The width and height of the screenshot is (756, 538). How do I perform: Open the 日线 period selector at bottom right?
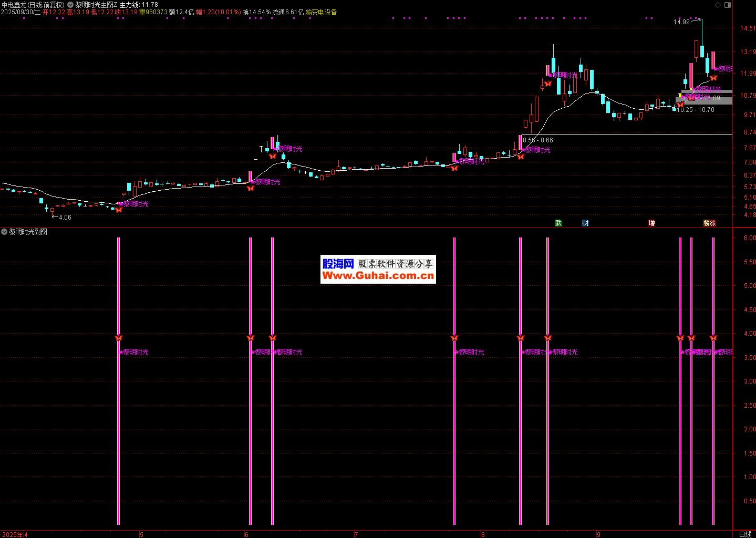(745, 534)
